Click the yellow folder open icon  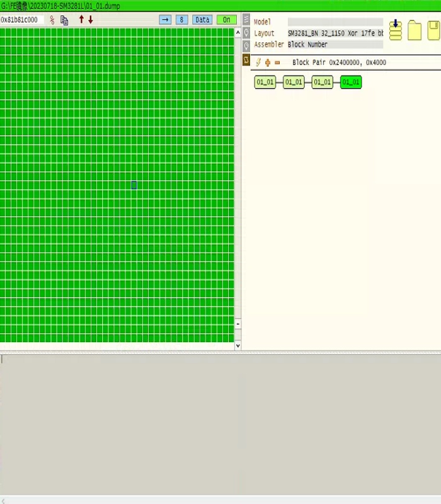coord(415,30)
